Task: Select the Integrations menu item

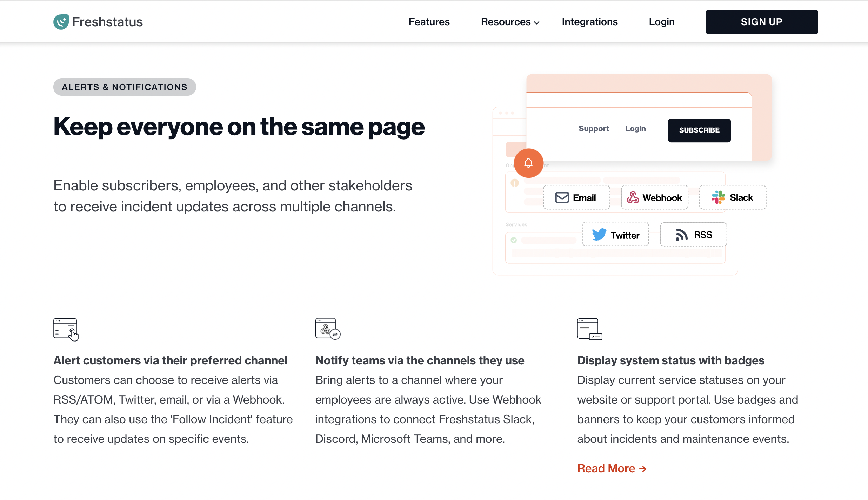Action: [589, 21]
